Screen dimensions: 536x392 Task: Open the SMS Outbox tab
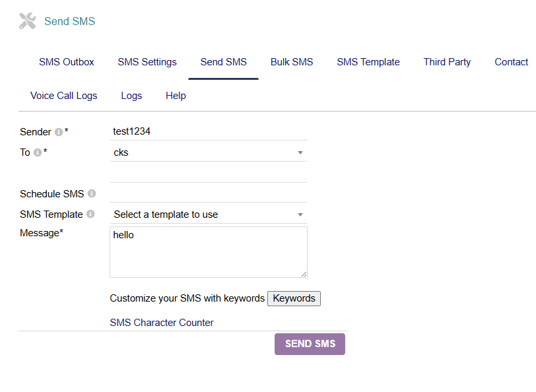click(x=67, y=62)
